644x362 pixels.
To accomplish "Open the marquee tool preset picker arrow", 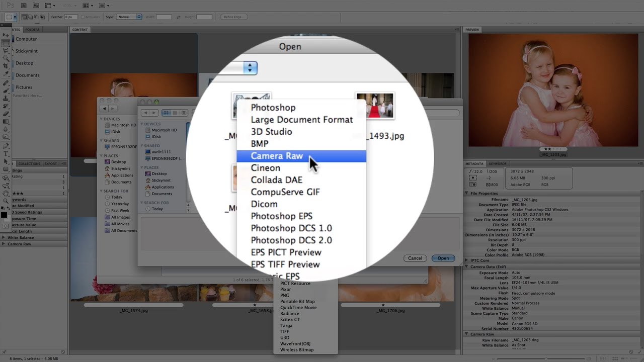I will pos(15,17).
